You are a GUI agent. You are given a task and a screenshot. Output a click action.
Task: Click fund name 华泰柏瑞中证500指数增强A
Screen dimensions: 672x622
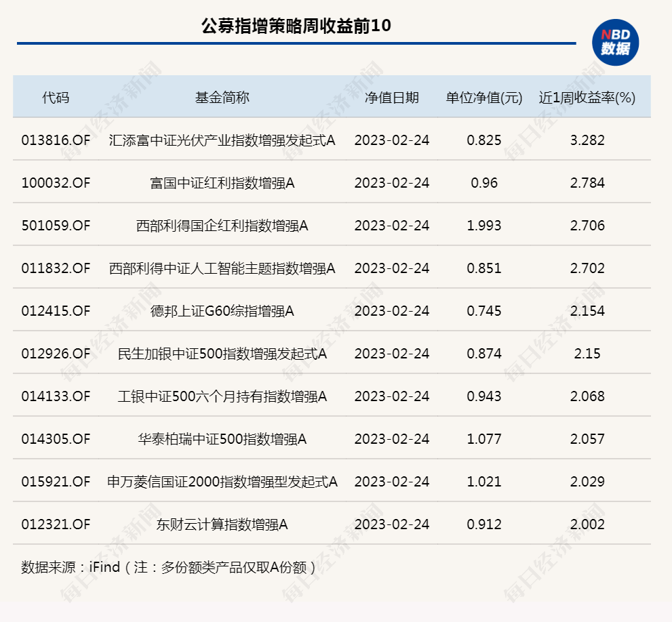pyautogui.click(x=222, y=438)
